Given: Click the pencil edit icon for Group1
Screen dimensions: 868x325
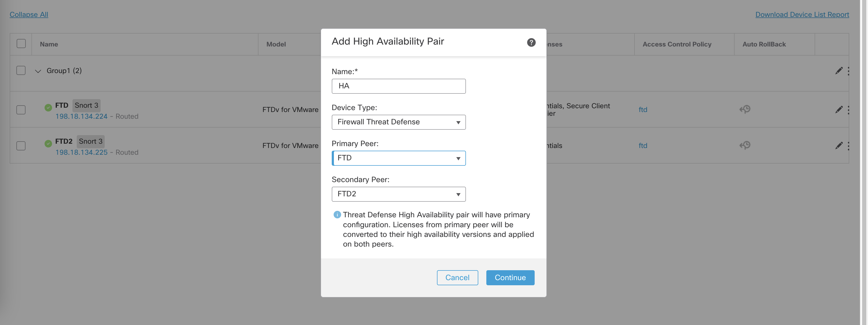Looking at the screenshot, I should (x=838, y=71).
